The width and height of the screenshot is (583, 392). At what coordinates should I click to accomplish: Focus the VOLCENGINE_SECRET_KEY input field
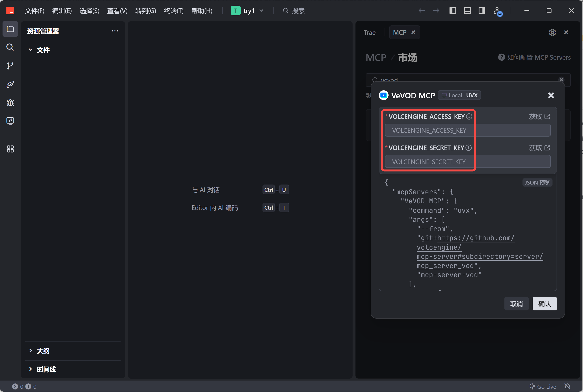(468, 161)
